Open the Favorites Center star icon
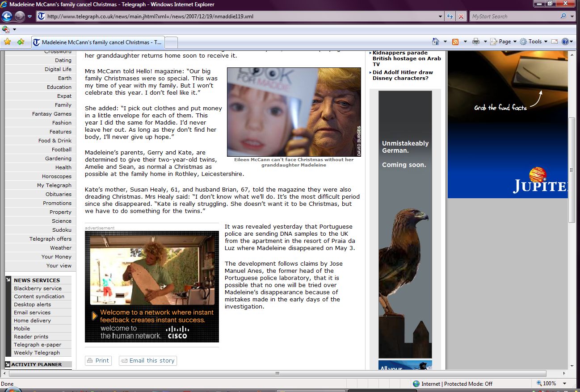Viewport: 580px width, 392px height. pyautogui.click(x=7, y=42)
